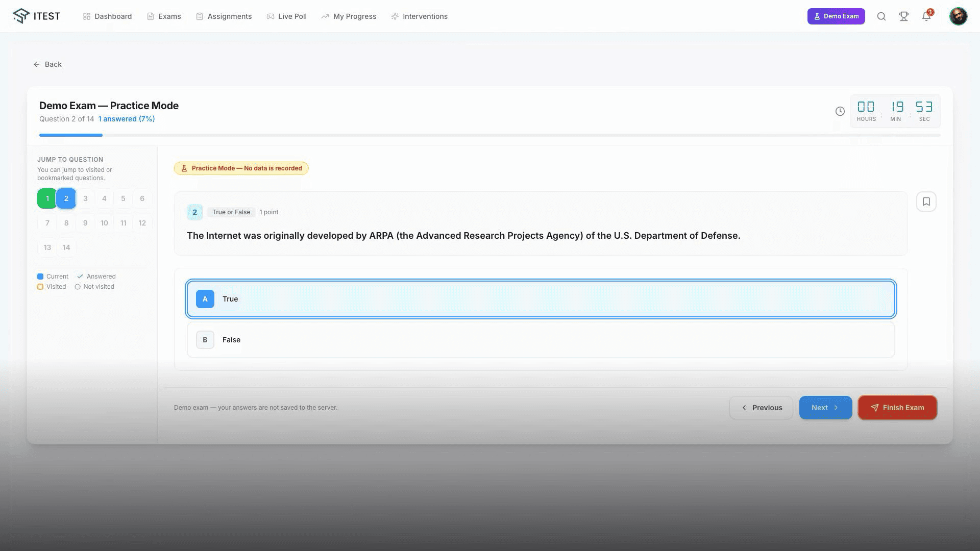Go to Assignments in navigation
This screenshot has height=551, width=980.
pos(224,16)
